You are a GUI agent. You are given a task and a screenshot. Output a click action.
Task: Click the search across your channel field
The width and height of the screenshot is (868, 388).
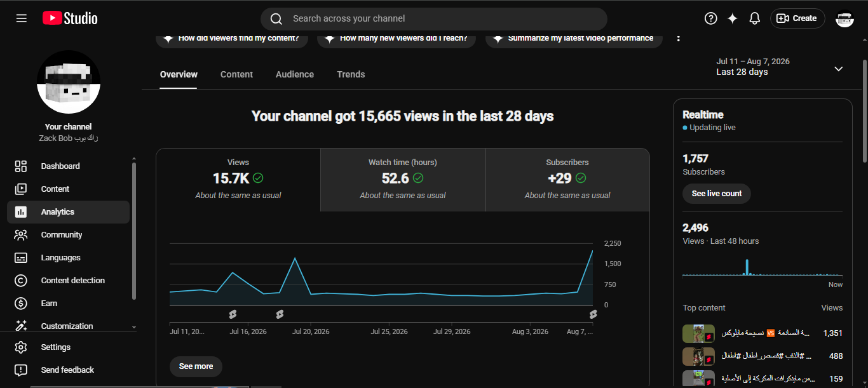tap(434, 19)
